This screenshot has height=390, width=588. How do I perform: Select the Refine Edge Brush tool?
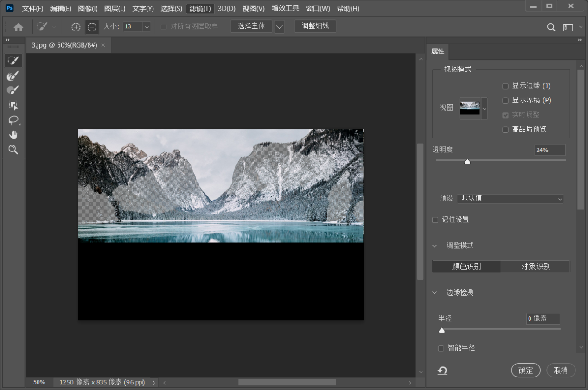(13, 75)
